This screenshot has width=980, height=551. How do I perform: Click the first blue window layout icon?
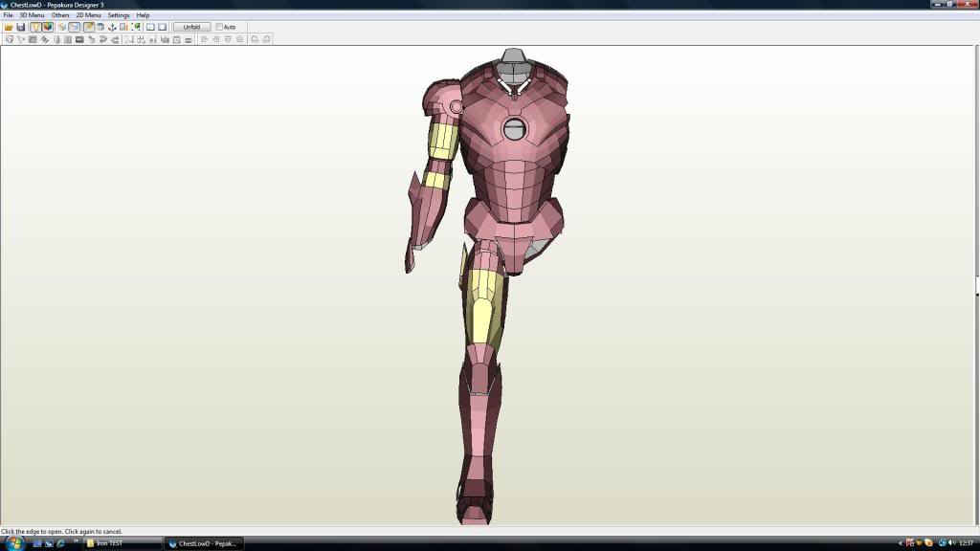pos(150,27)
